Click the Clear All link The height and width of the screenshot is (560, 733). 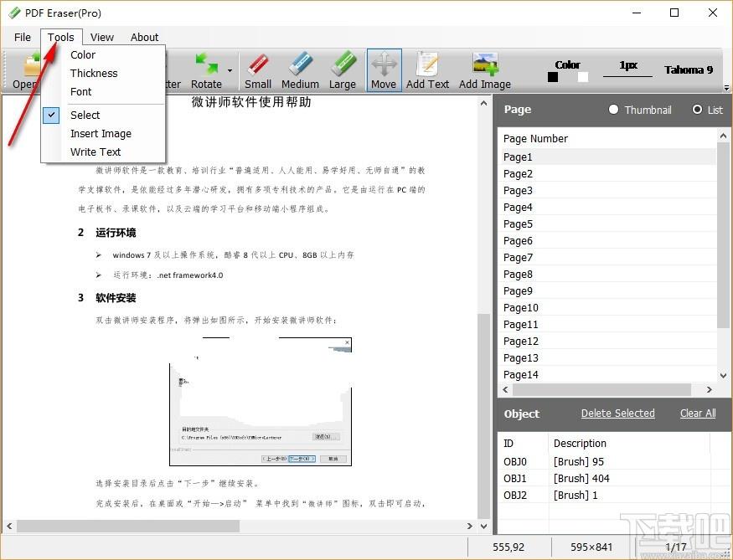(x=698, y=414)
